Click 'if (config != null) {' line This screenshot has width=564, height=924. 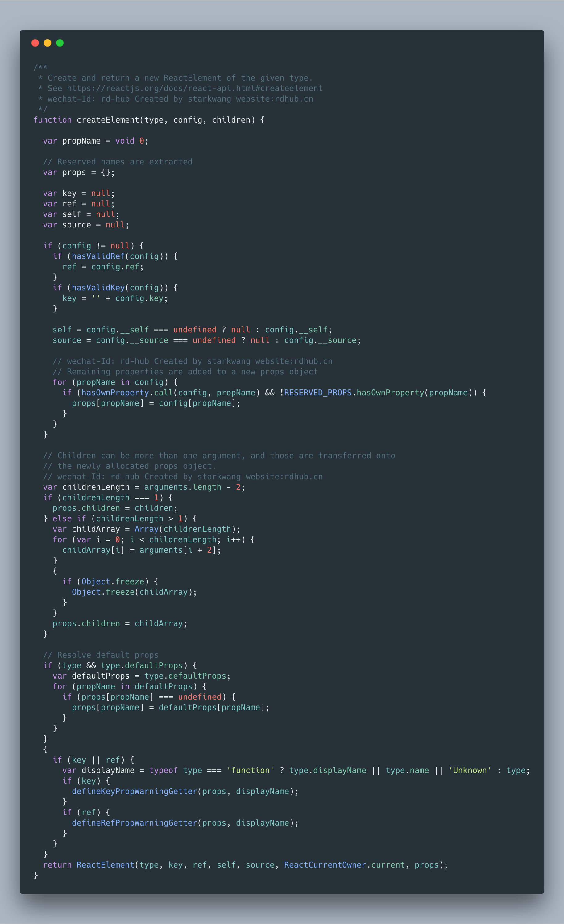(x=93, y=246)
